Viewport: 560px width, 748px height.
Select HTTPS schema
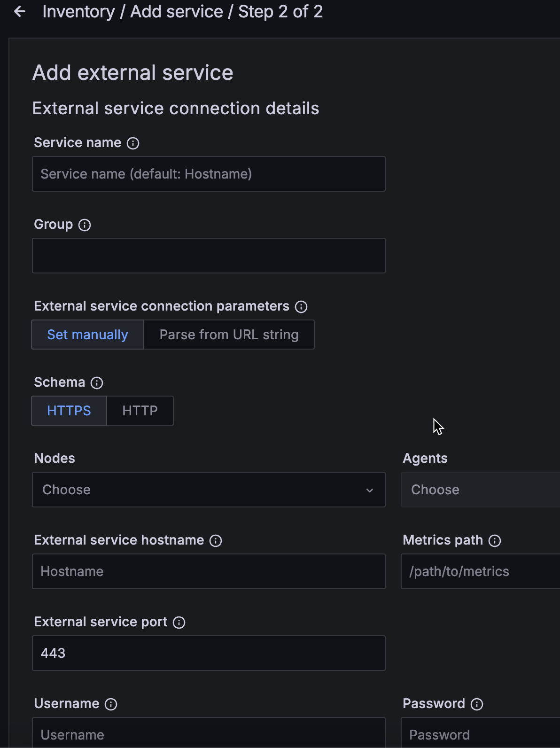[x=69, y=411]
